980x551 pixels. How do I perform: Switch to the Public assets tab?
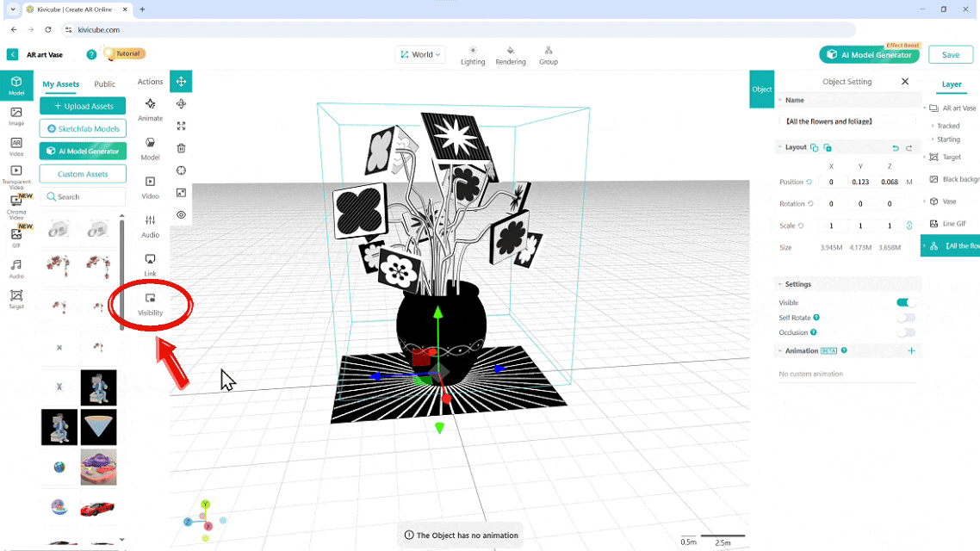pos(105,84)
